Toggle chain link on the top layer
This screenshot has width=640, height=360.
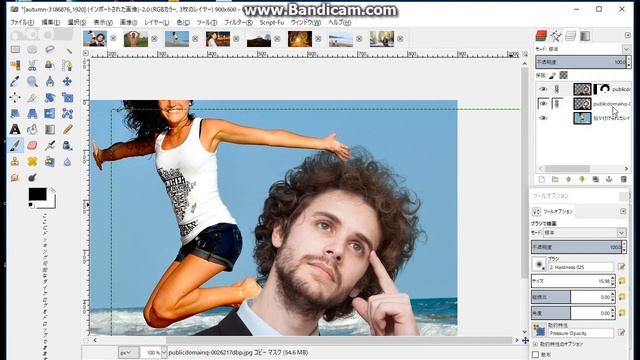(x=557, y=89)
